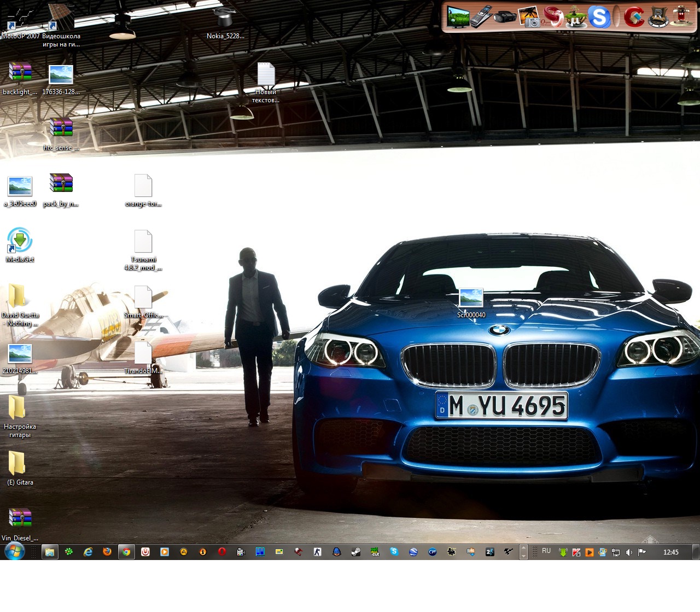
Task: Open the network status tray icon
Action: pos(616,552)
